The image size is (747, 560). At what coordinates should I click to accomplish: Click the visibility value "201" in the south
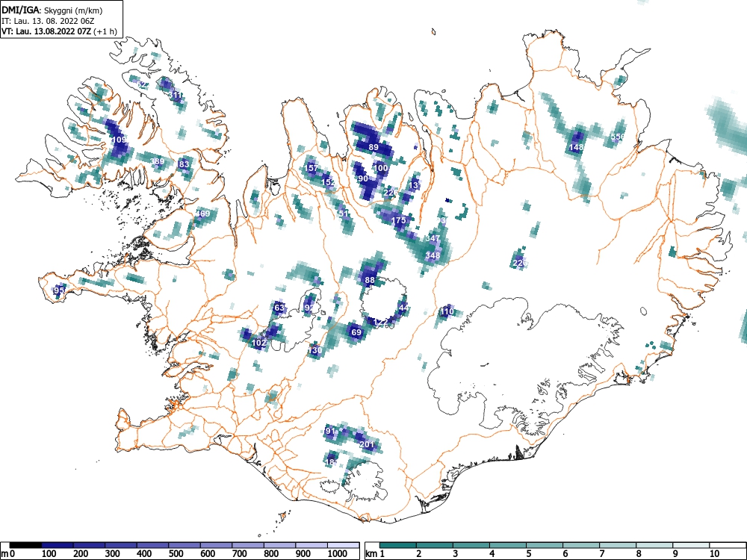click(x=367, y=444)
